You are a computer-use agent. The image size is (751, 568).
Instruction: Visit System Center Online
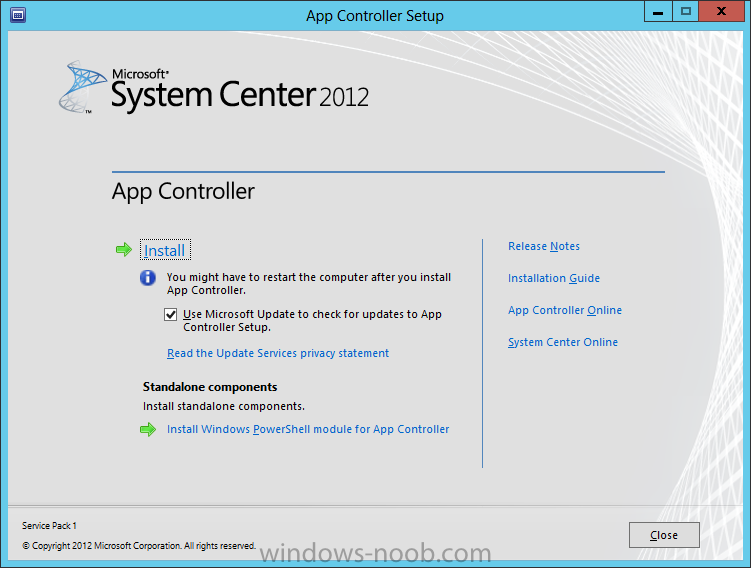point(563,342)
